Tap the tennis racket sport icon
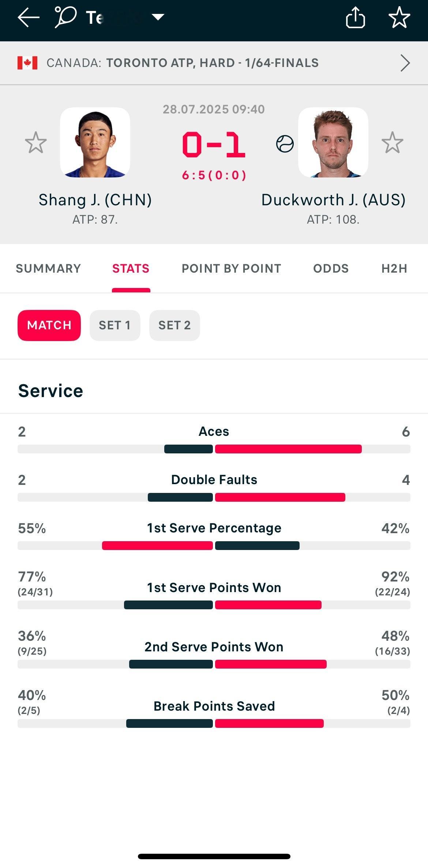428x868 pixels. (x=65, y=17)
